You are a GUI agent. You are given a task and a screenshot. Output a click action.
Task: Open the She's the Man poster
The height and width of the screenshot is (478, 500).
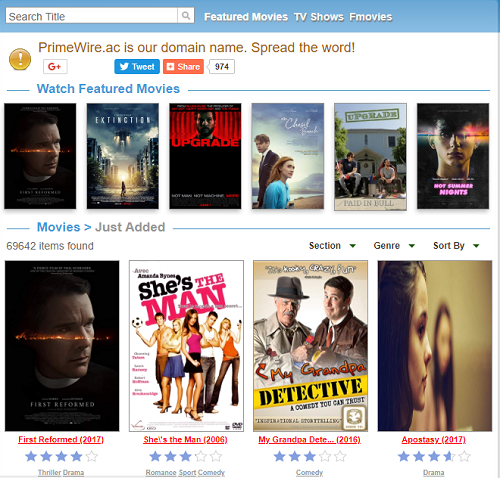(x=186, y=346)
